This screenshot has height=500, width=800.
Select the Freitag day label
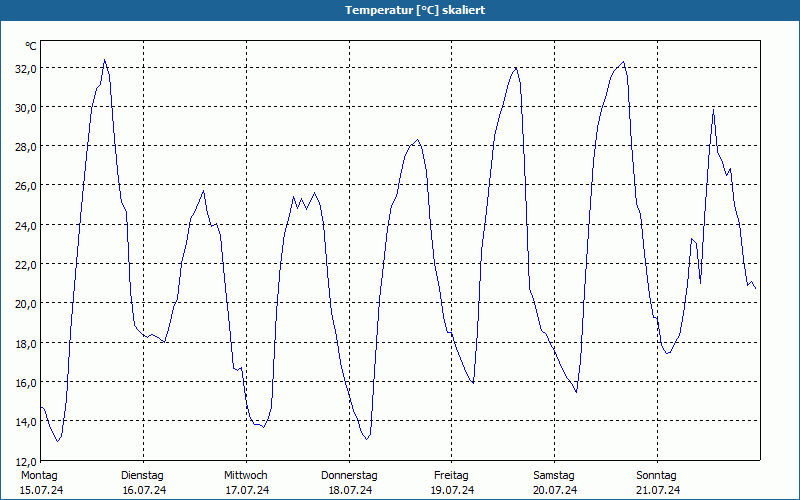click(x=451, y=476)
